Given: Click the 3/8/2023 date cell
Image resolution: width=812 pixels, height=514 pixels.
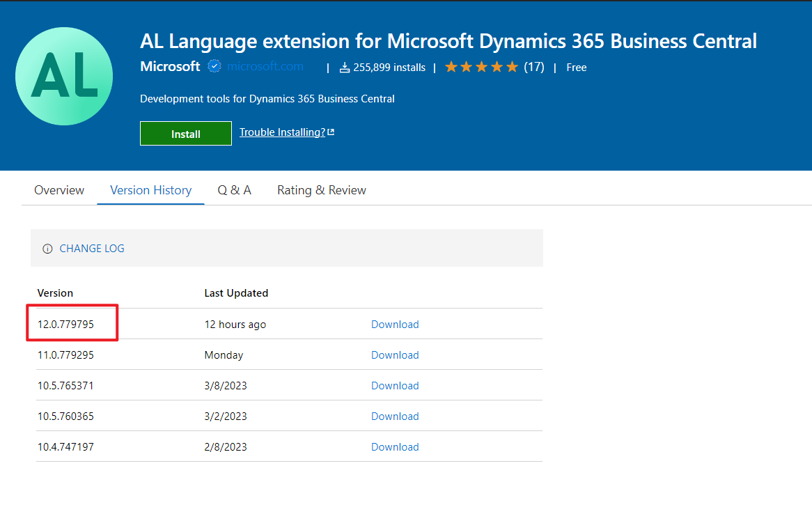Looking at the screenshot, I should [x=226, y=386].
